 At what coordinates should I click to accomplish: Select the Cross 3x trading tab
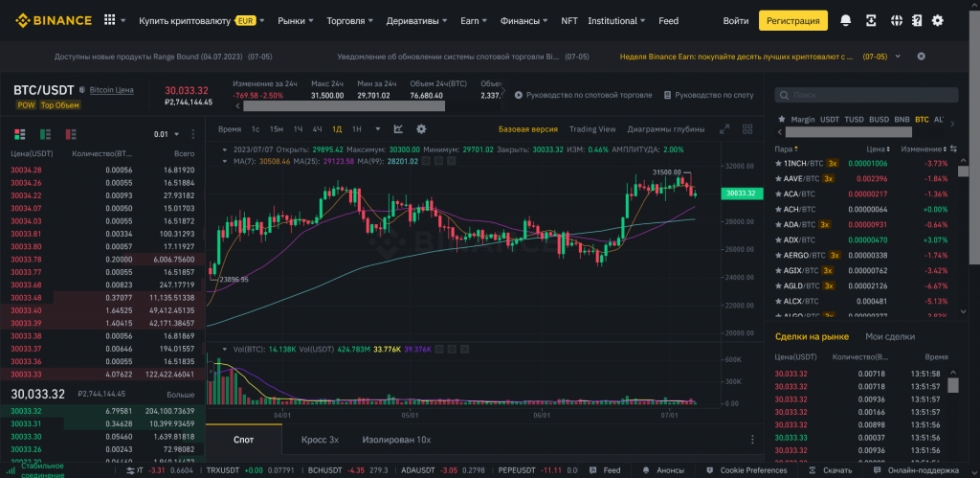(x=320, y=439)
